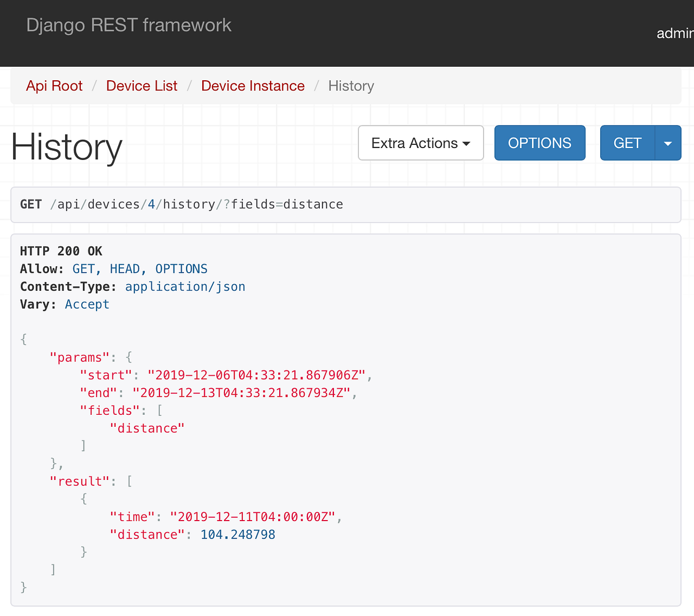
Task: Open the GET format dropdown caret
Action: 668,143
